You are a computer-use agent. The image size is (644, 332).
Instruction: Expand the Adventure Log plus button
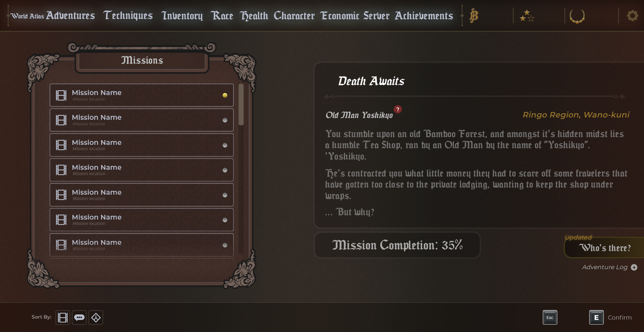pyautogui.click(x=634, y=267)
